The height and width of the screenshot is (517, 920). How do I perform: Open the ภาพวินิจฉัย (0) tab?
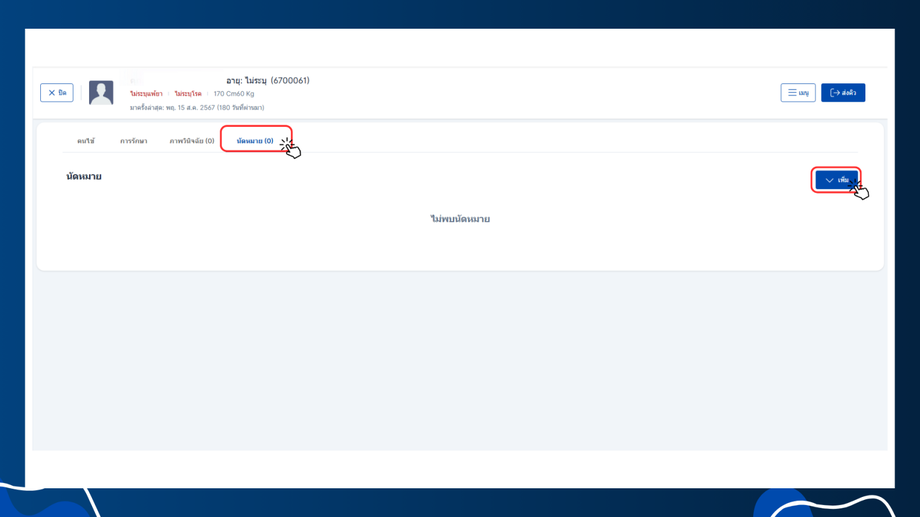(x=192, y=141)
